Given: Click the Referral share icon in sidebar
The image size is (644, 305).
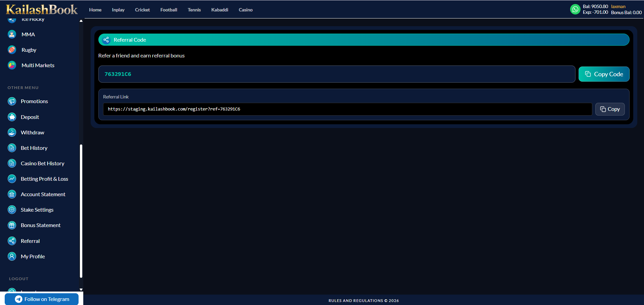Looking at the screenshot, I should point(12,241).
